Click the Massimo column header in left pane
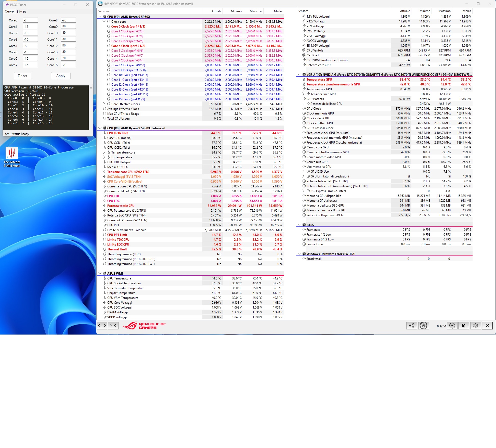Image resolution: width=496 pixels, height=448 pixels. [x=253, y=11]
